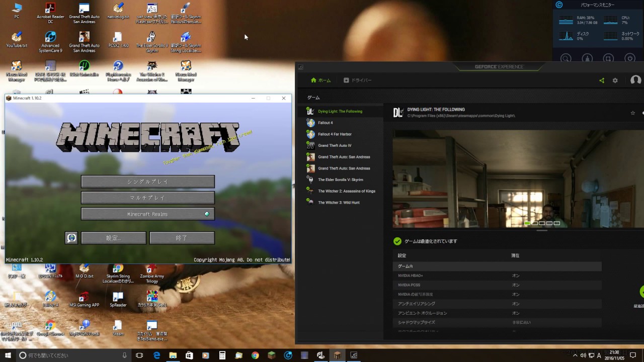
Task: Click the シャドウマップサイズ setting row
Action: point(497,322)
